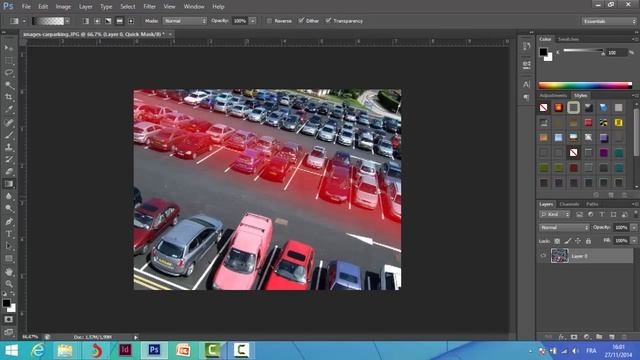Select the Crop tool
Viewport: 640px width, 360px height.
pos(9,97)
